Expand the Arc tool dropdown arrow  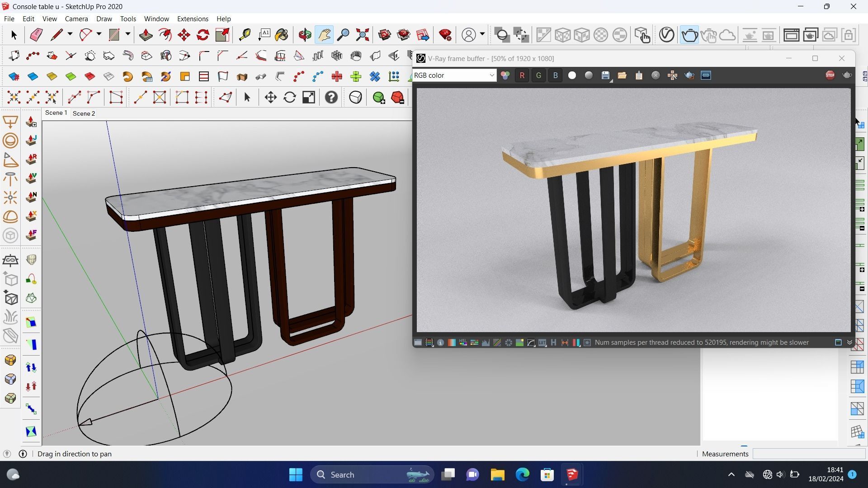99,34
